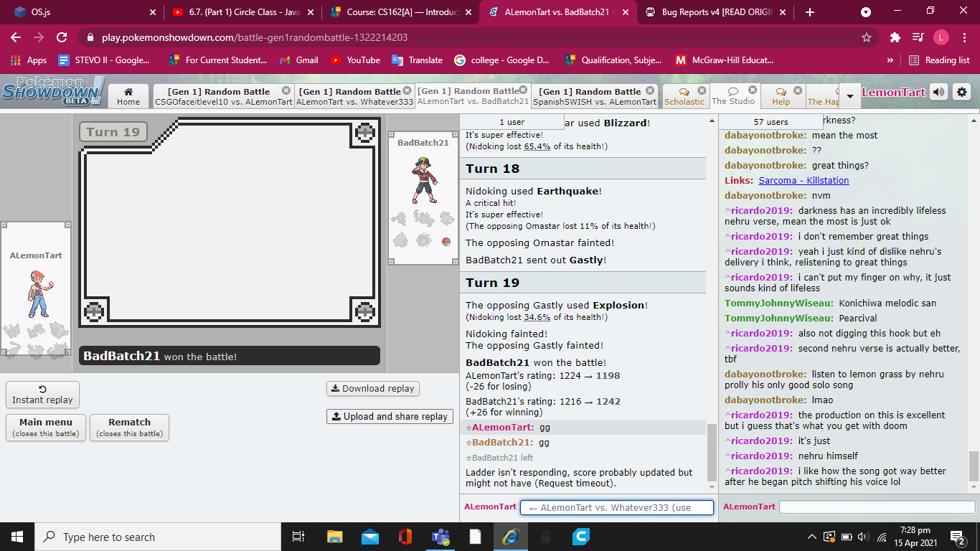
Task: Open the Showdown options gear icon
Action: (x=962, y=92)
